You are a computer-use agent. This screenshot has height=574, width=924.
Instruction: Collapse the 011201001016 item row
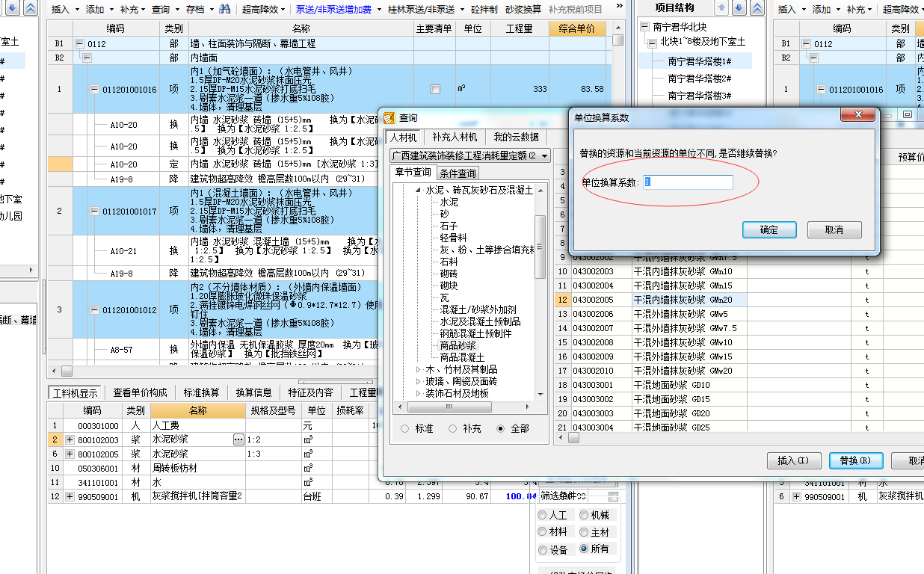tap(94, 89)
